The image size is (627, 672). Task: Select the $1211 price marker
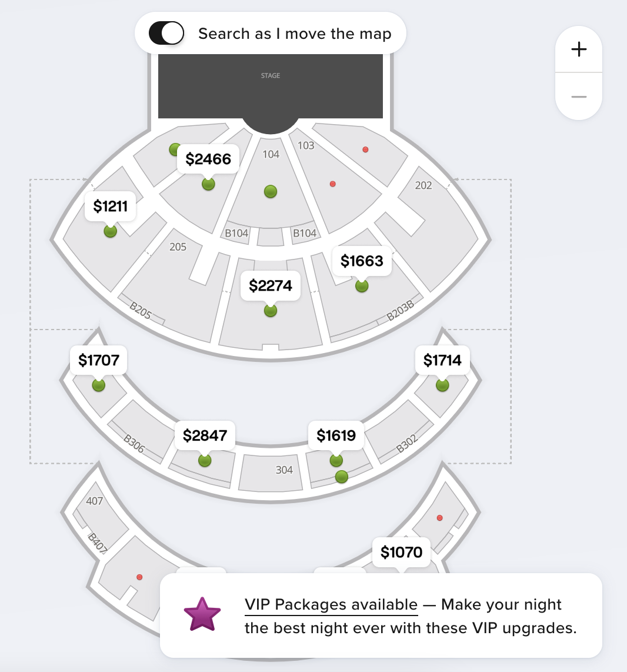[x=111, y=207]
